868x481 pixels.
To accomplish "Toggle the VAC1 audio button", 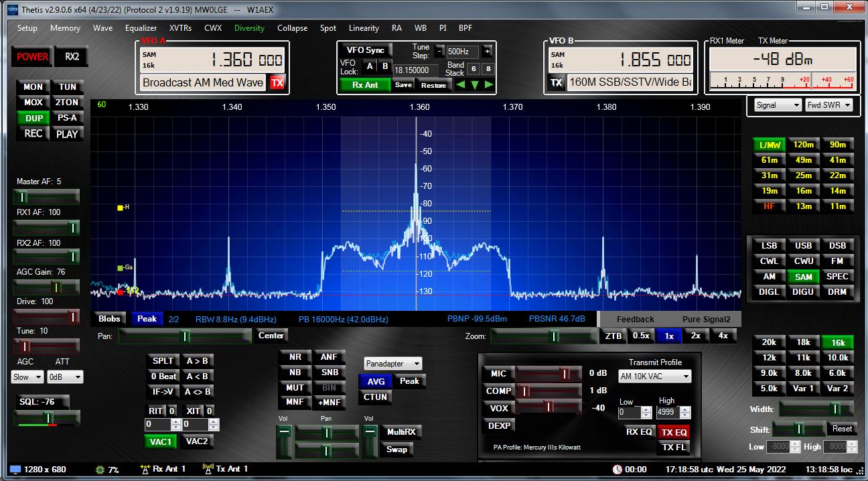I will (160, 441).
